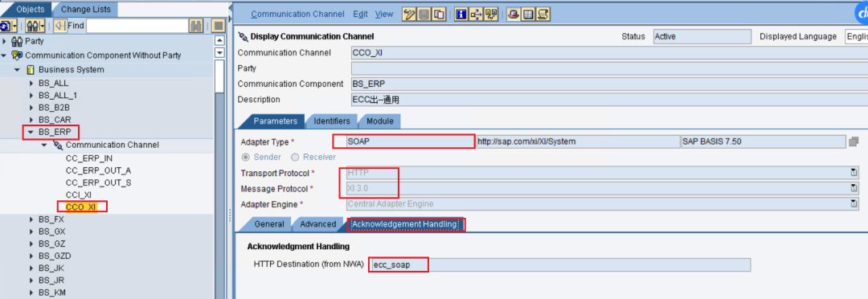This screenshot has height=299, width=868.
Task: Click the refresh icon in the Objects panel
Action: tap(6, 26)
